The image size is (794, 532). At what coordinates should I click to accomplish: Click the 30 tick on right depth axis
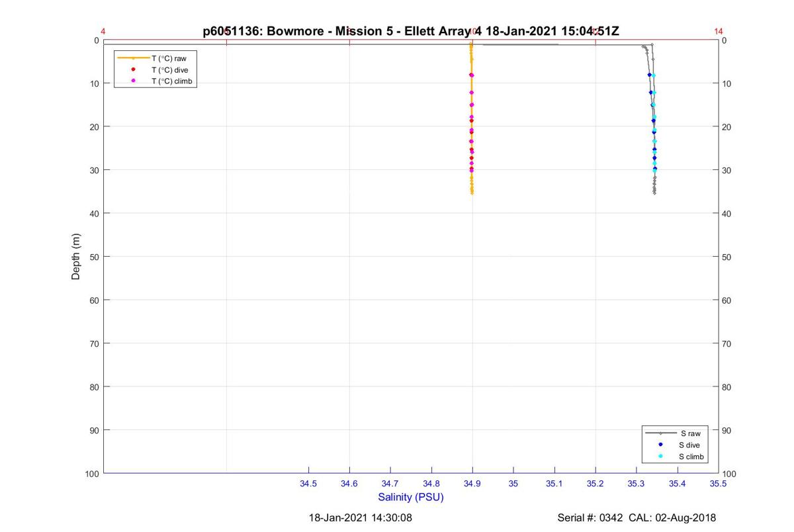(727, 170)
